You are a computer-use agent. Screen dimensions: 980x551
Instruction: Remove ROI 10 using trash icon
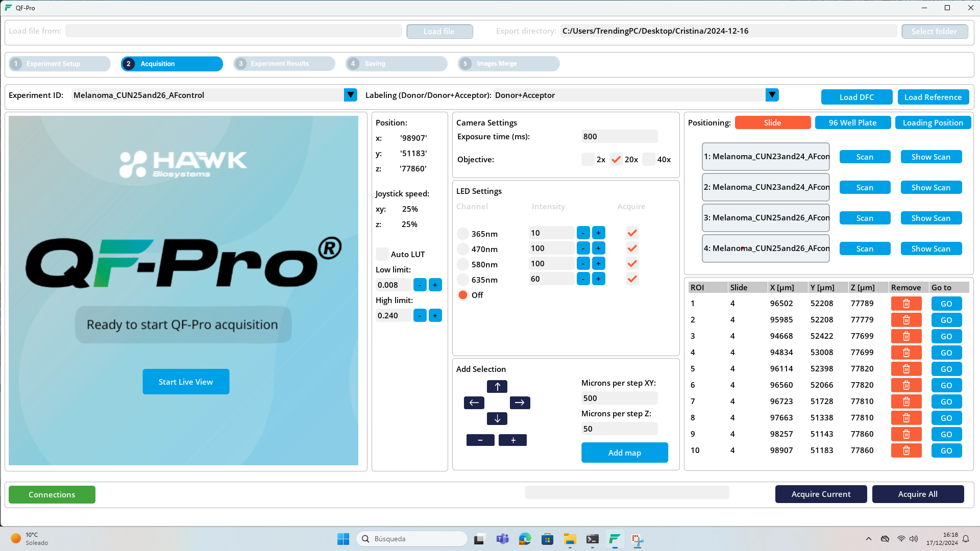point(906,450)
